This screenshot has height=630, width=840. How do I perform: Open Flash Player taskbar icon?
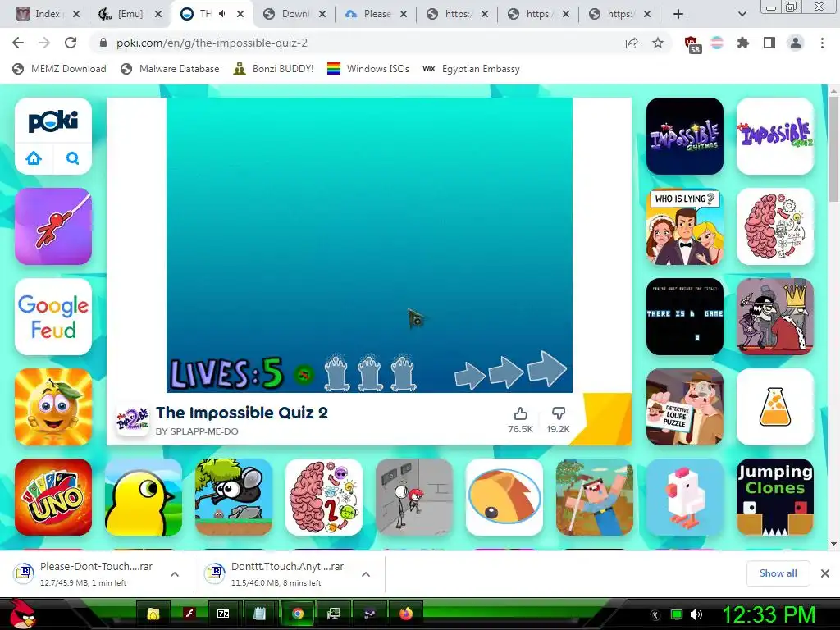(189, 614)
